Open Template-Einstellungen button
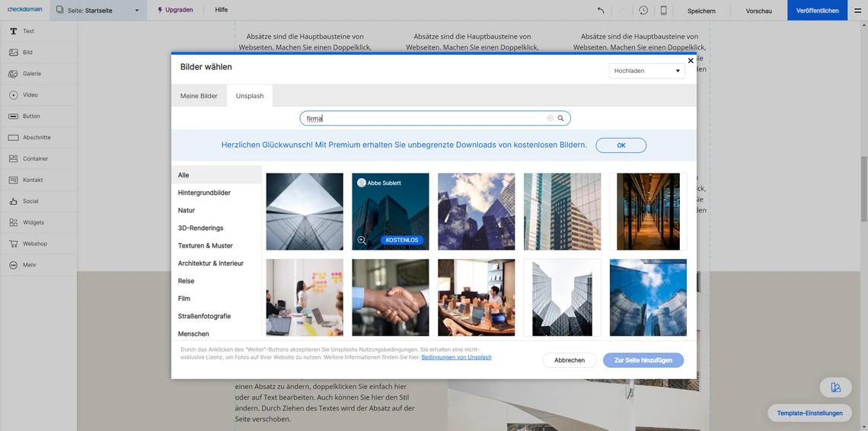868x431 pixels. 810,413
